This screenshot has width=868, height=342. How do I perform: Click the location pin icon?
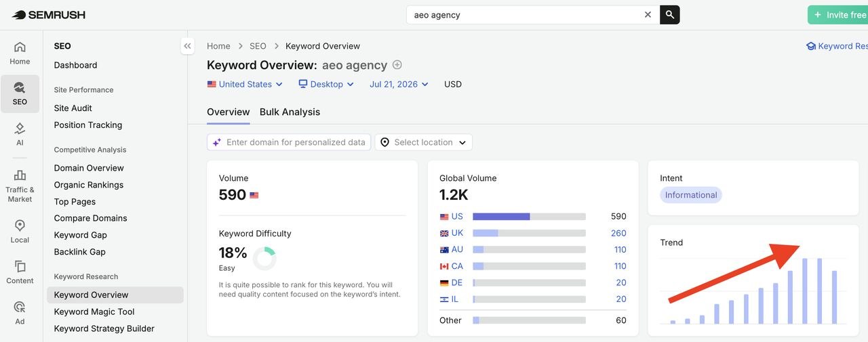point(385,142)
